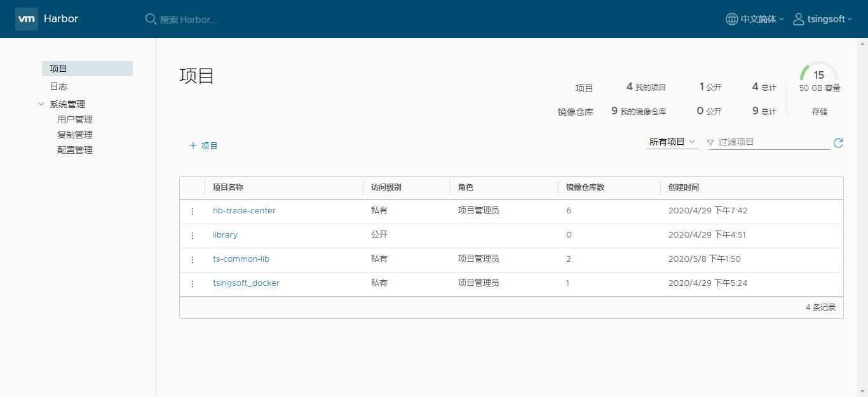Collapse the 系统管理 section
The image size is (868, 397).
(x=41, y=104)
